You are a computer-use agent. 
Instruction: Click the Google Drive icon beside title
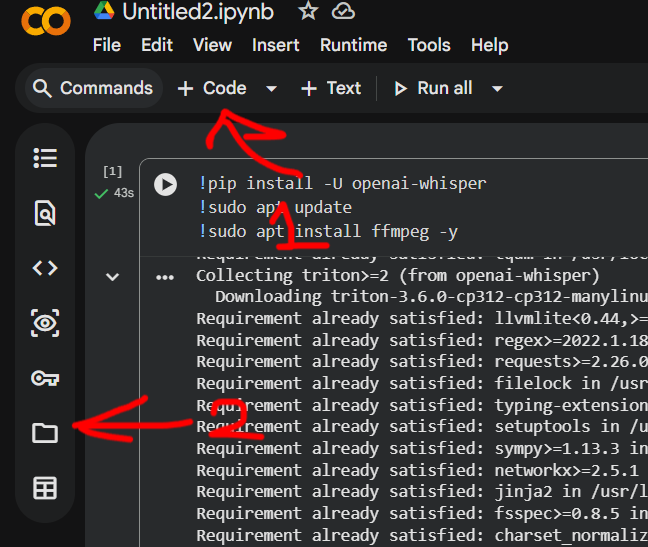point(104,11)
